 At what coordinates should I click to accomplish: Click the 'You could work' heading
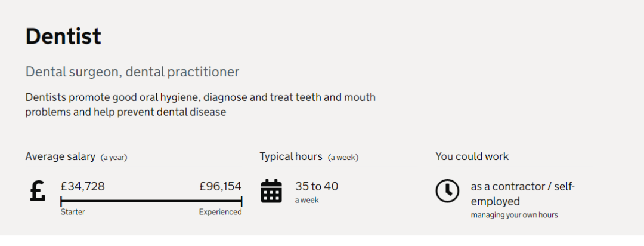(472, 156)
